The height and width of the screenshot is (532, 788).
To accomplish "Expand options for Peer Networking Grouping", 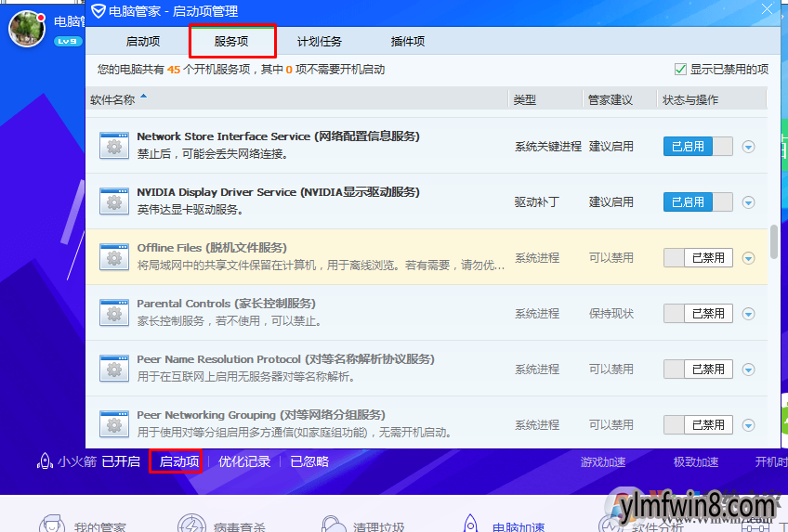I will tap(748, 425).
